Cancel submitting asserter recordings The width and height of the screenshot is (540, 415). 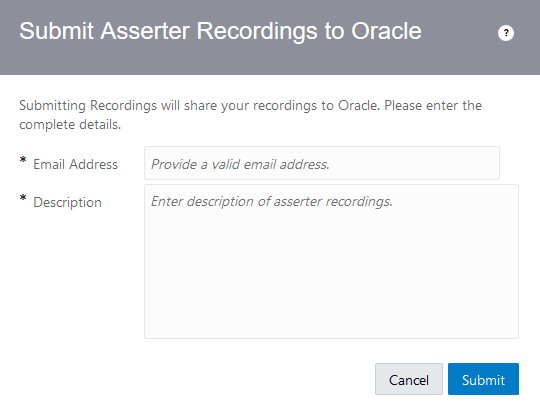pyautogui.click(x=409, y=379)
